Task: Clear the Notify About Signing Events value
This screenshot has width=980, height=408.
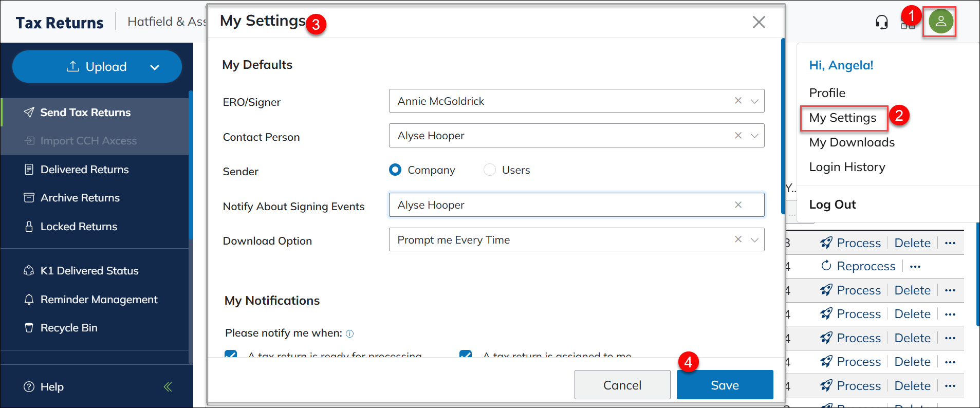Action: [738, 205]
